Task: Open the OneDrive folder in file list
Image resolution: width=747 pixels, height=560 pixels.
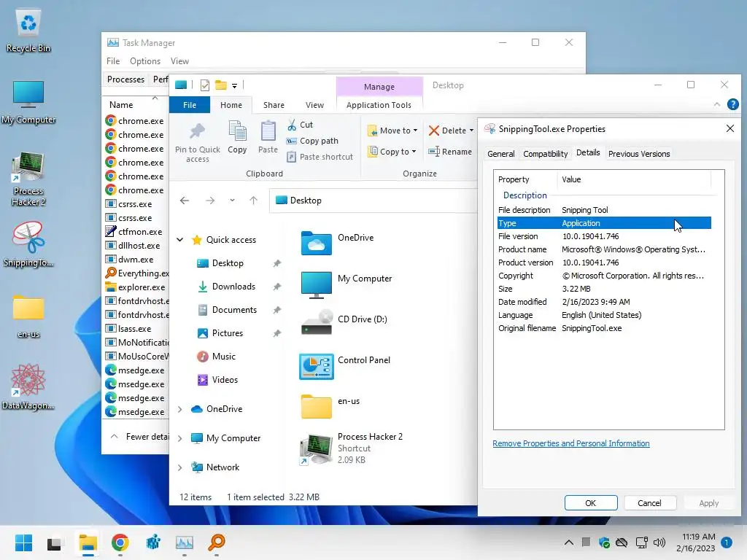Action: (x=337, y=242)
